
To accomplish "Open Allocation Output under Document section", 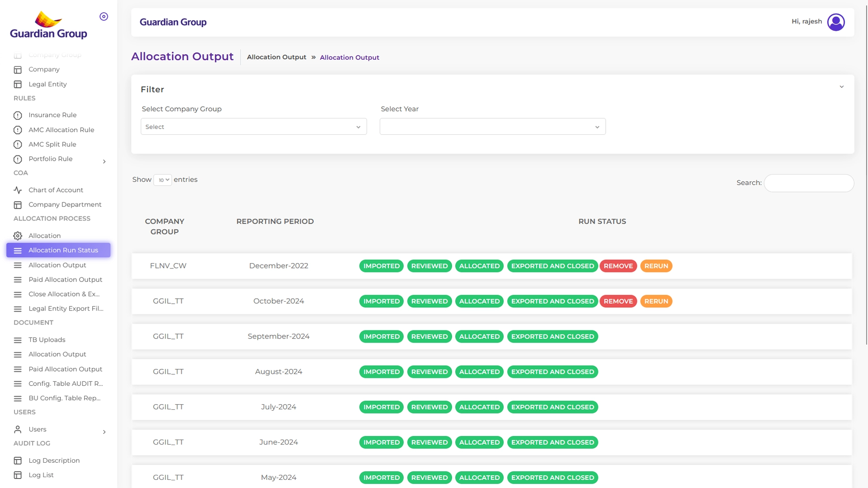I will tap(57, 355).
